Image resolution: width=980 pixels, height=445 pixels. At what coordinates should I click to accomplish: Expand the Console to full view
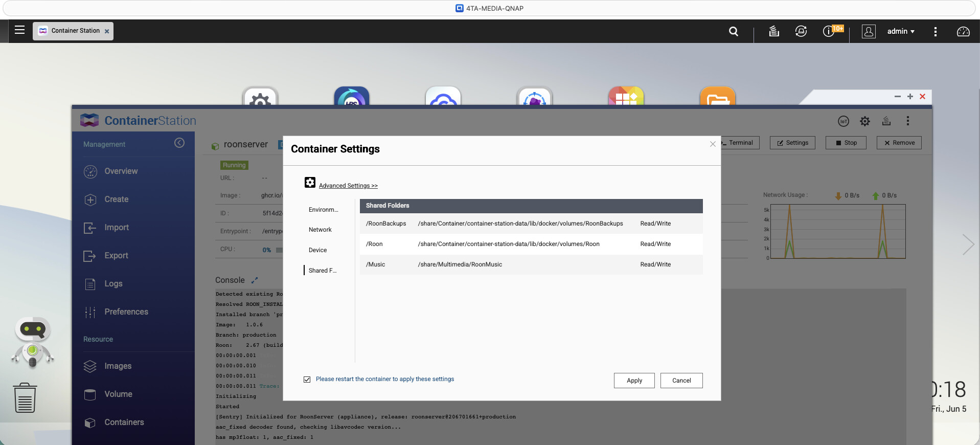[x=255, y=280]
